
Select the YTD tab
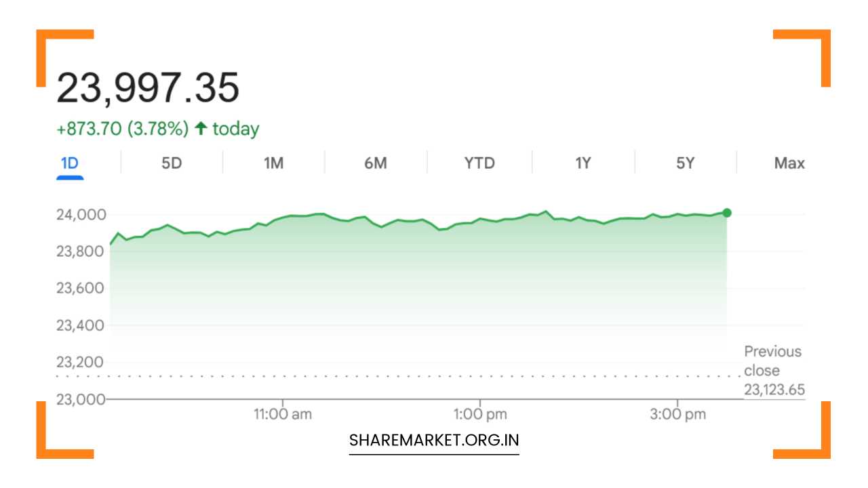point(479,163)
